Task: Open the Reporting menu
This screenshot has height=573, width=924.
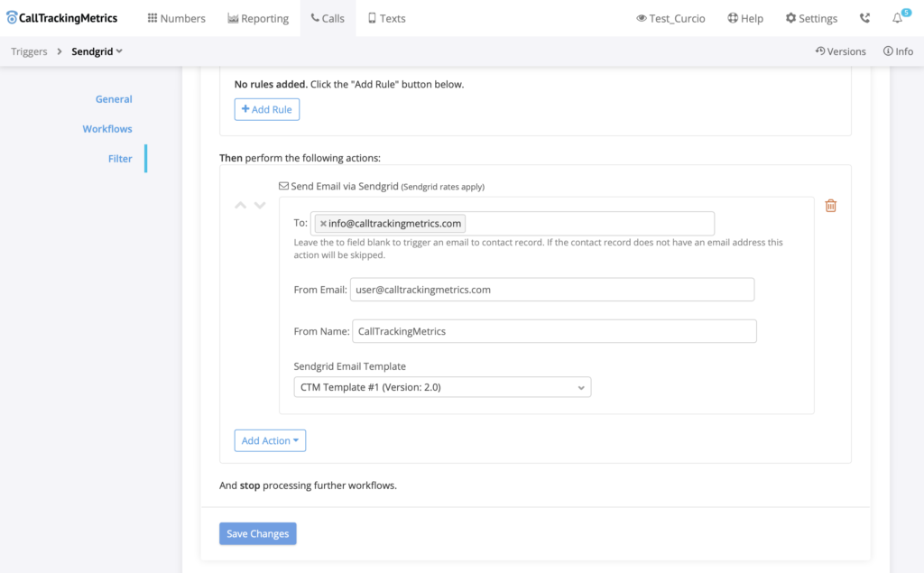Action: (258, 18)
